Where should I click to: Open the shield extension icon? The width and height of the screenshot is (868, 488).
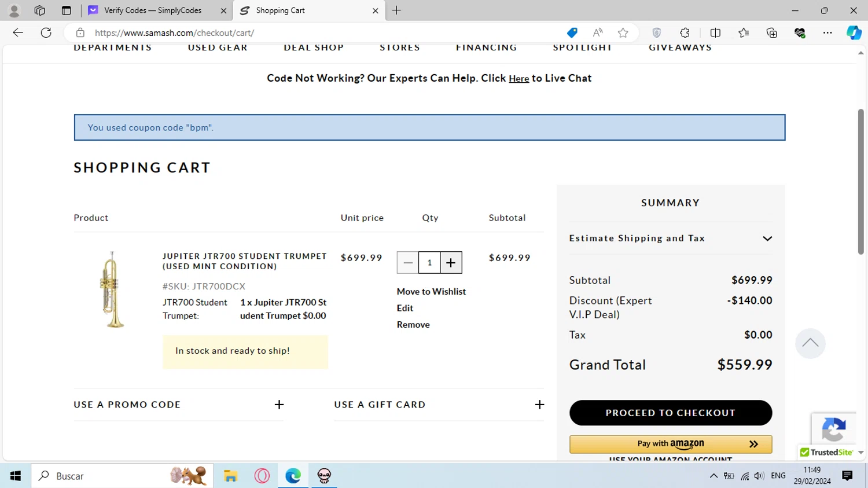click(x=656, y=33)
